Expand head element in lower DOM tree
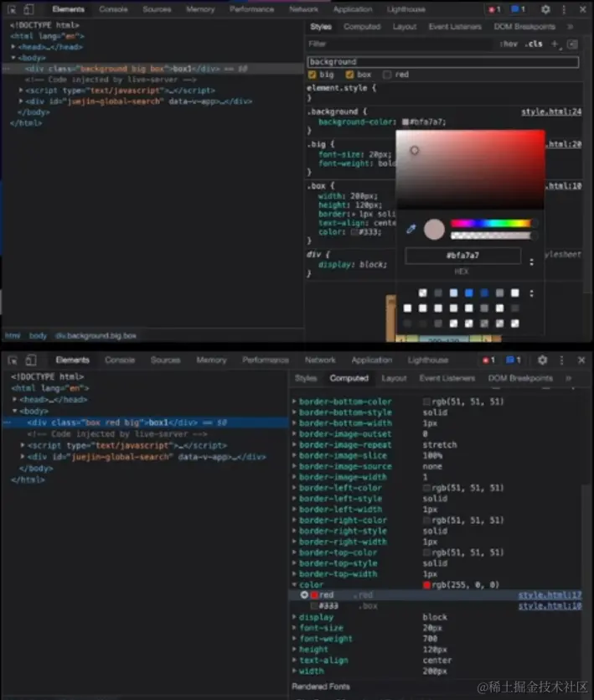This screenshot has height=700, width=594. pyautogui.click(x=15, y=400)
